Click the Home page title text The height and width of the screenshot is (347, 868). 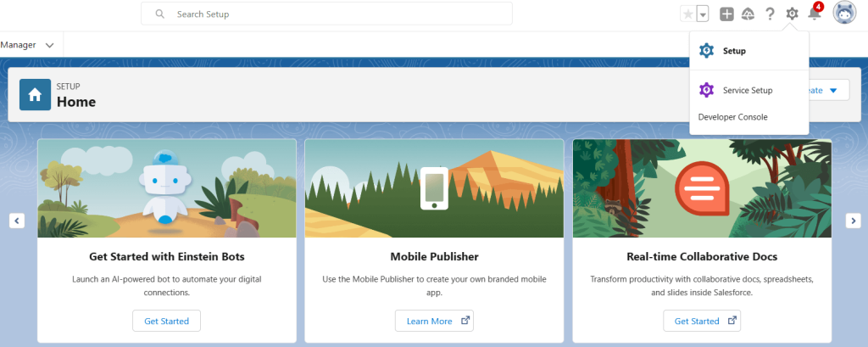click(76, 102)
